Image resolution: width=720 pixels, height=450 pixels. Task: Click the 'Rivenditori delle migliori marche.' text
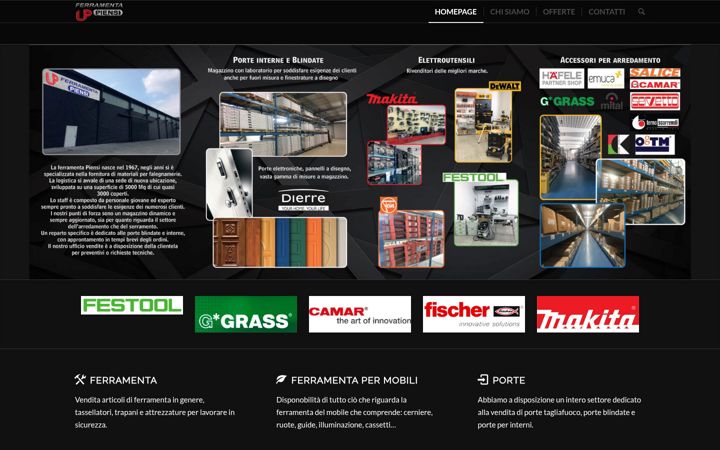coord(447,71)
